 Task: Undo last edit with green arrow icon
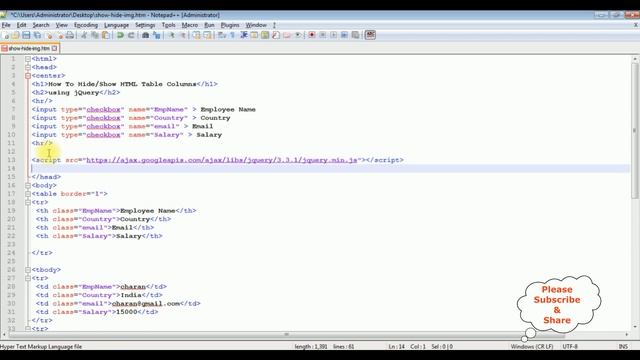[x=120, y=35]
